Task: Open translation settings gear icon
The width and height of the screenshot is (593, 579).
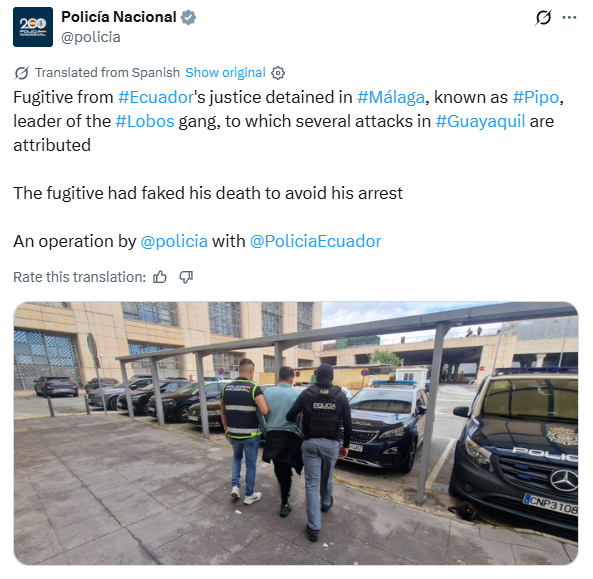Action: click(278, 73)
